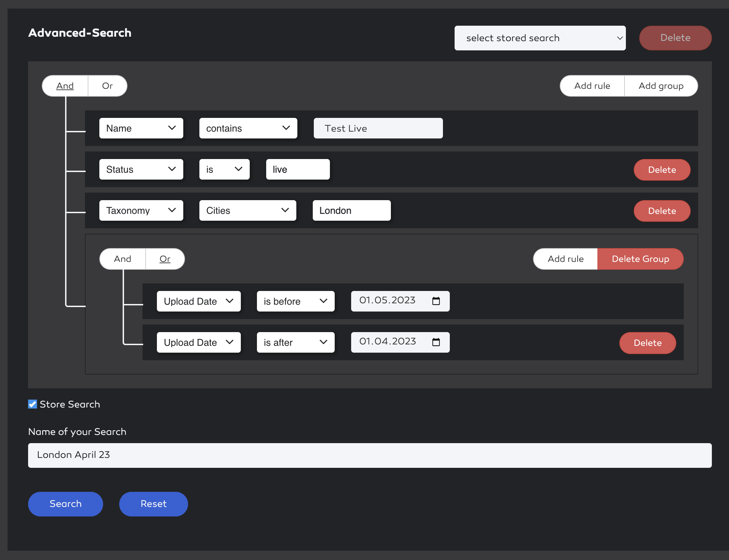Select And in the top-level group
The height and width of the screenshot is (560, 729).
pos(65,86)
